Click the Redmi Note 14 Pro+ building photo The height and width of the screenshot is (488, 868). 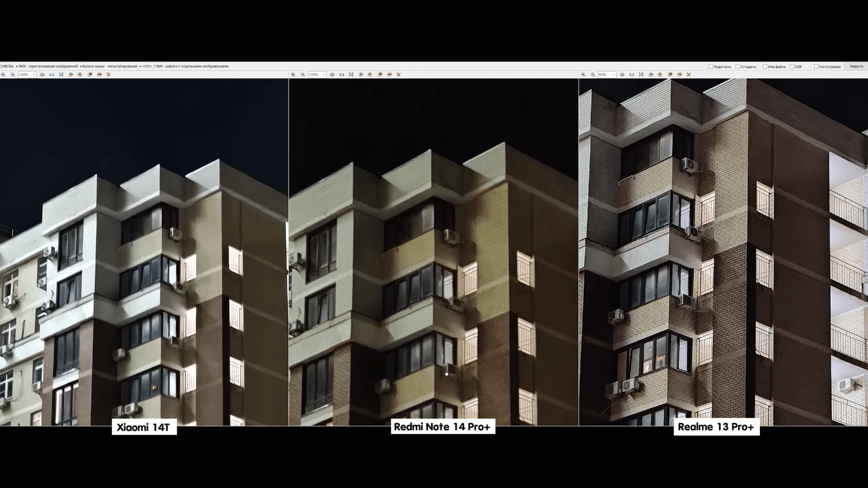click(x=433, y=252)
